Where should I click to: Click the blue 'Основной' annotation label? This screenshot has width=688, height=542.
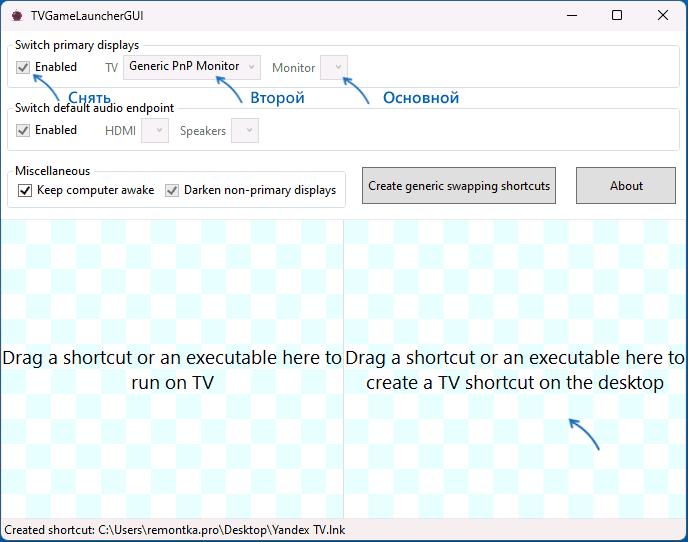[421, 98]
